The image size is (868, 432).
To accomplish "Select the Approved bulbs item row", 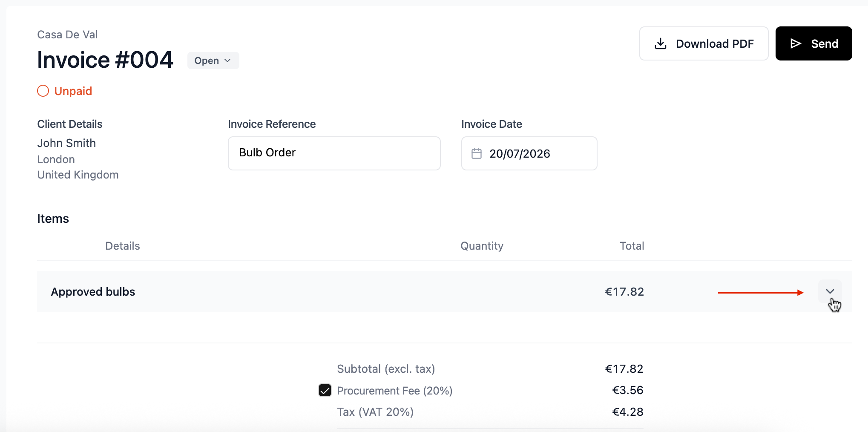I will (444, 291).
